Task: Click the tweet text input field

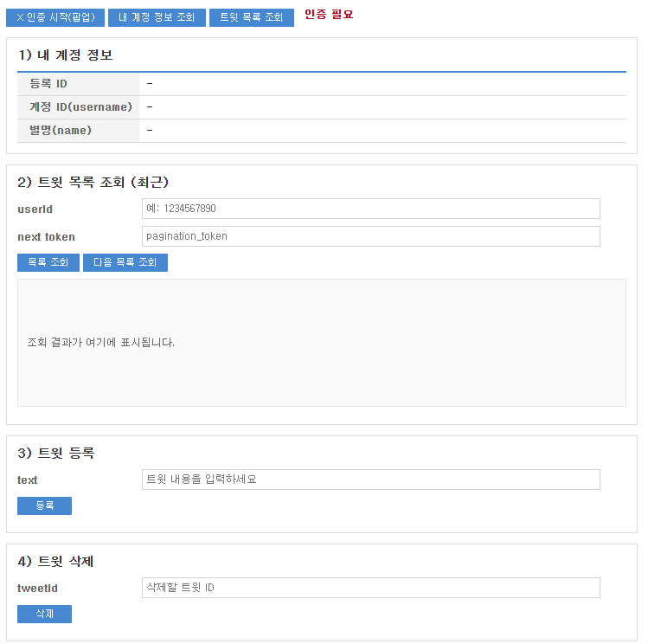Action: point(370,480)
